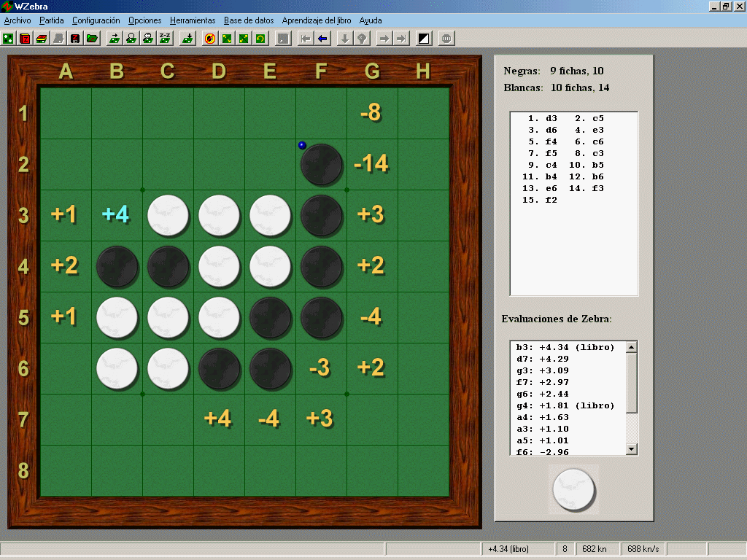This screenshot has height=560, width=747.
Task: Place a disc on the -14 square G2
Action: click(371, 165)
